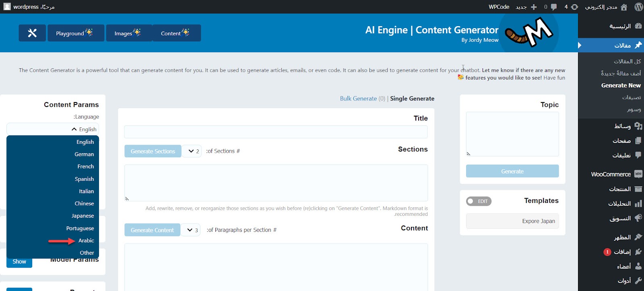
Task: Open the Playground tab
Action: tap(76, 33)
